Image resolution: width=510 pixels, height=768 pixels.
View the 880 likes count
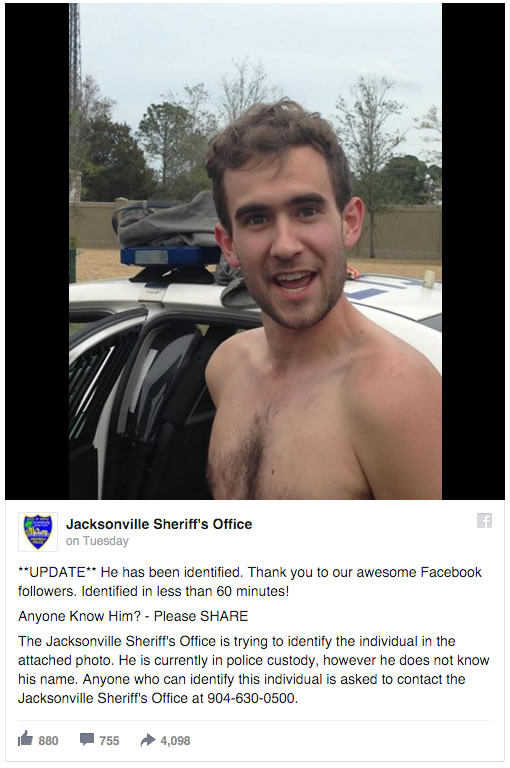point(48,741)
